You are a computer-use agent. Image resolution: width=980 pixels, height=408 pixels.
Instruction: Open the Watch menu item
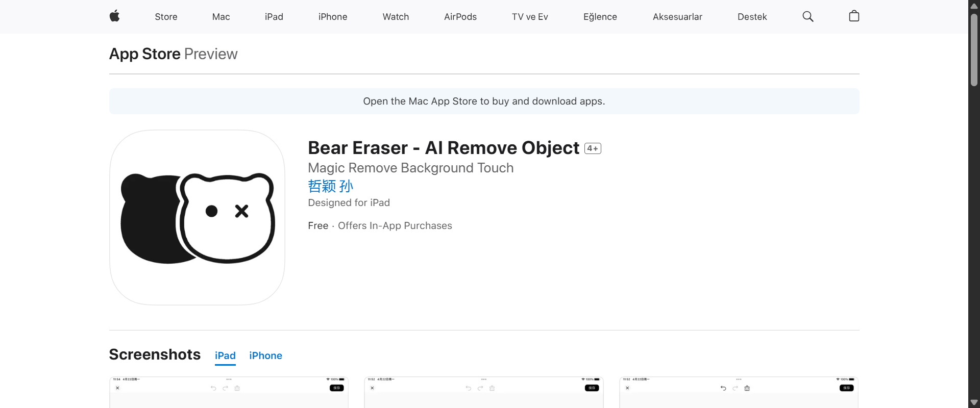tap(395, 16)
